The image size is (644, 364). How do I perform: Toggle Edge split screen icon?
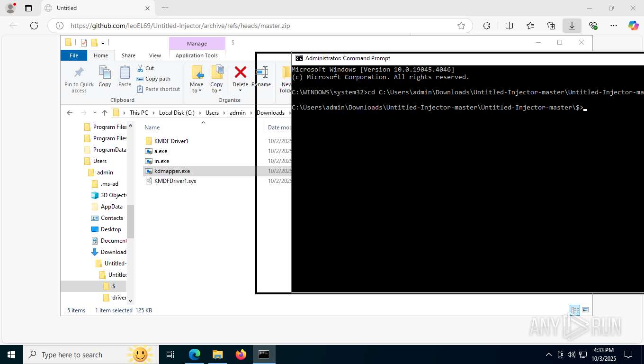pos(510,26)
